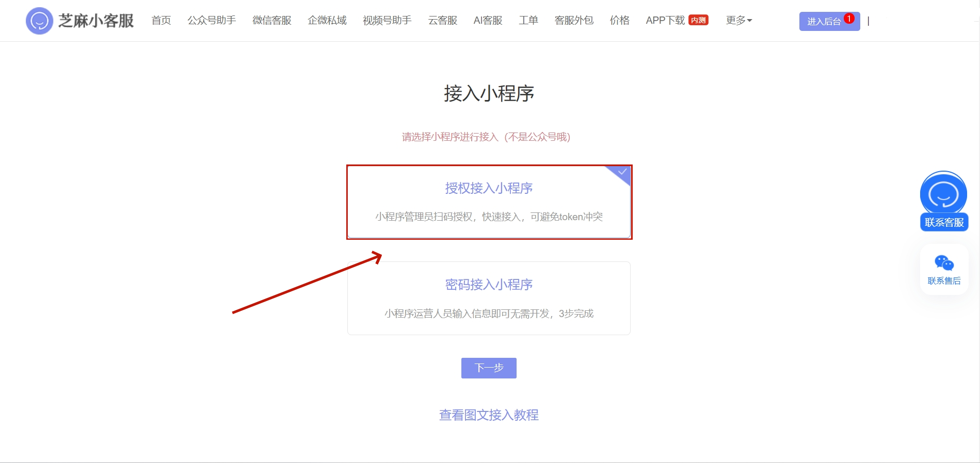Select the 授权接入小程序 option card
Image resolution: width=980 pixels, height=463 pixels.
pos(489,202)
